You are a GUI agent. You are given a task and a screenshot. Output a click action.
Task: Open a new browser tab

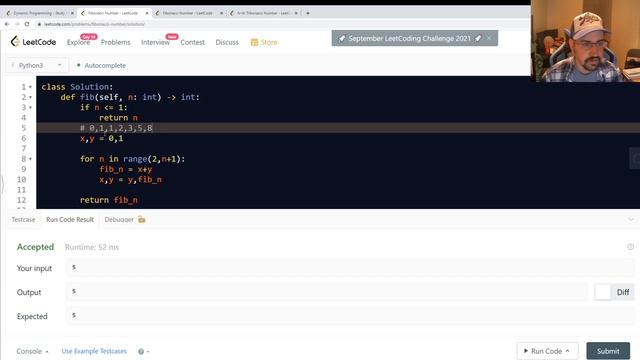[x=308, y=13]
